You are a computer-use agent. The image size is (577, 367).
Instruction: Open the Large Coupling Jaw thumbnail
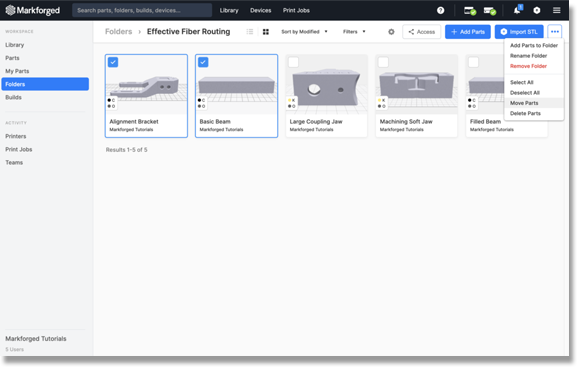(x=326, y=84)
